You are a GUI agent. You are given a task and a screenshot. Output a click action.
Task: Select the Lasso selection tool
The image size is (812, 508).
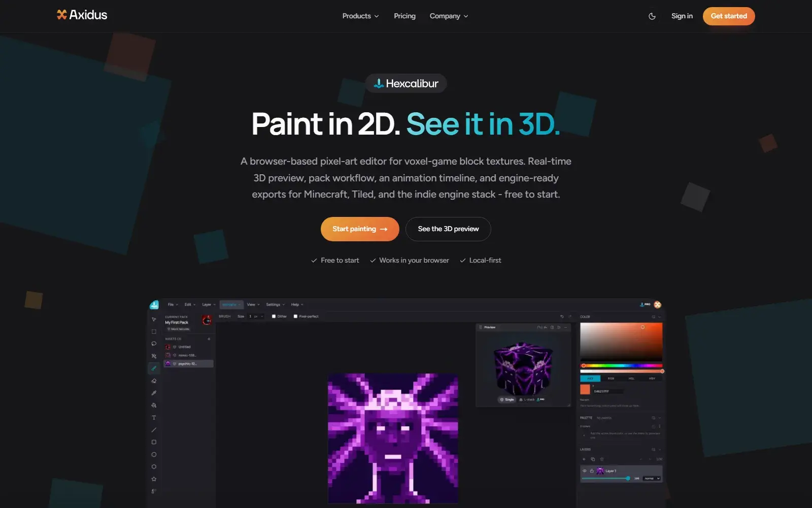(154, 344)
